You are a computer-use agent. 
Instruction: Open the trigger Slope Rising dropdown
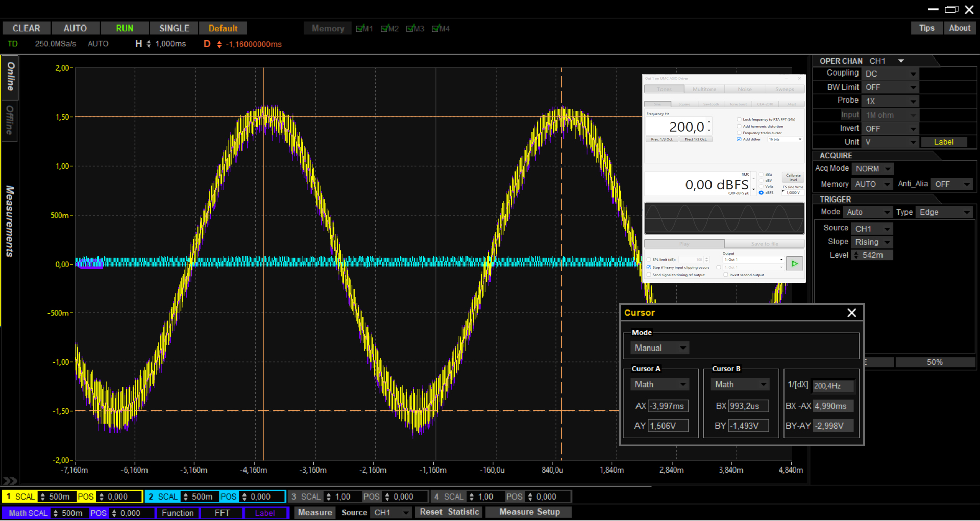point(872,242)
